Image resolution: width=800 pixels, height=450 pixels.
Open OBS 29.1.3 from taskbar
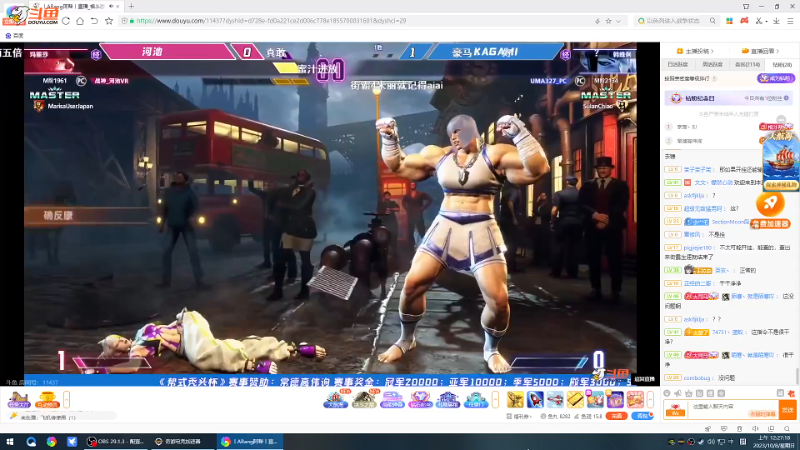(x=115, y=442)
